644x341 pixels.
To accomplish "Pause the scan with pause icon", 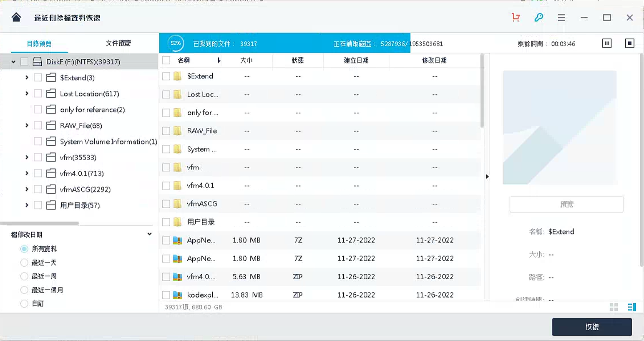I will [x=606, y=43].
